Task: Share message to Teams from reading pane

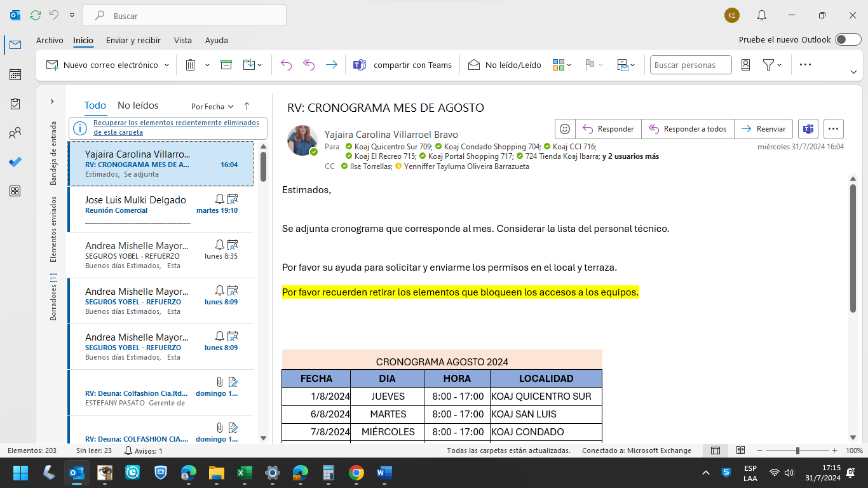Action: coord(808,129)
